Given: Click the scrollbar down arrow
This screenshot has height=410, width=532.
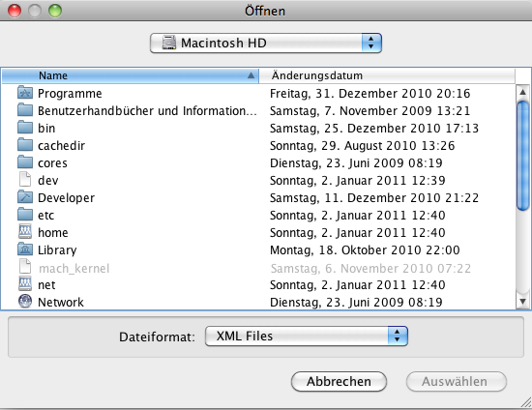Looking at the screenshot, I should [523, 302].
